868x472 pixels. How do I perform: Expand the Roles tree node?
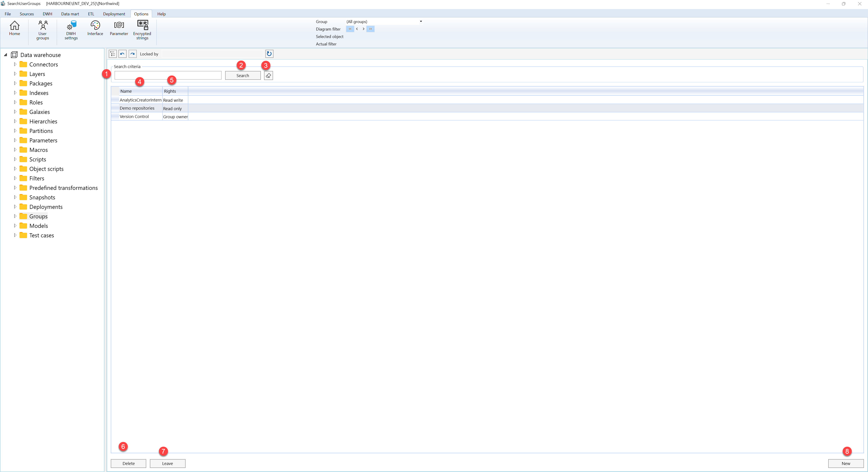tap(15, 102)
